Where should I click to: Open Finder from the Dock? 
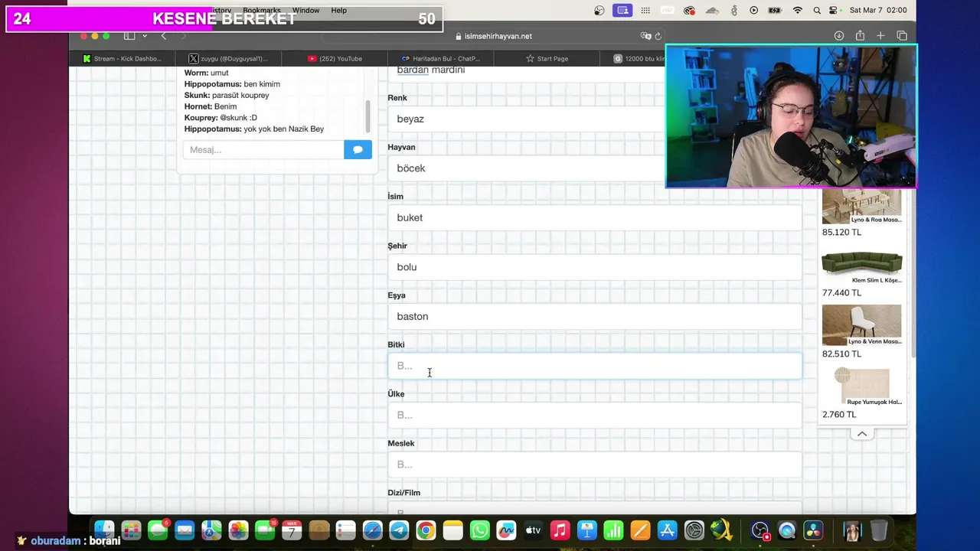(104, 530)
